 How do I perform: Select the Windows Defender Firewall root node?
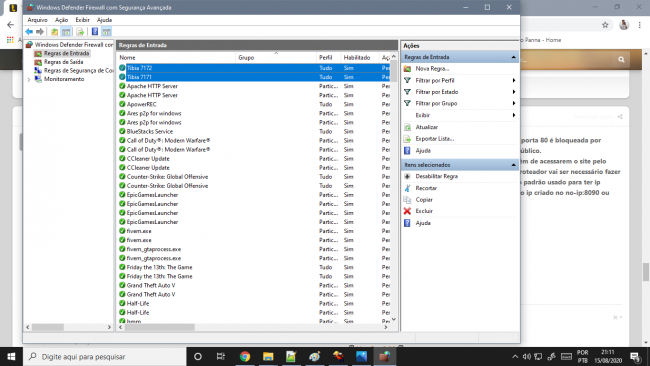click(x=74, y=44)
